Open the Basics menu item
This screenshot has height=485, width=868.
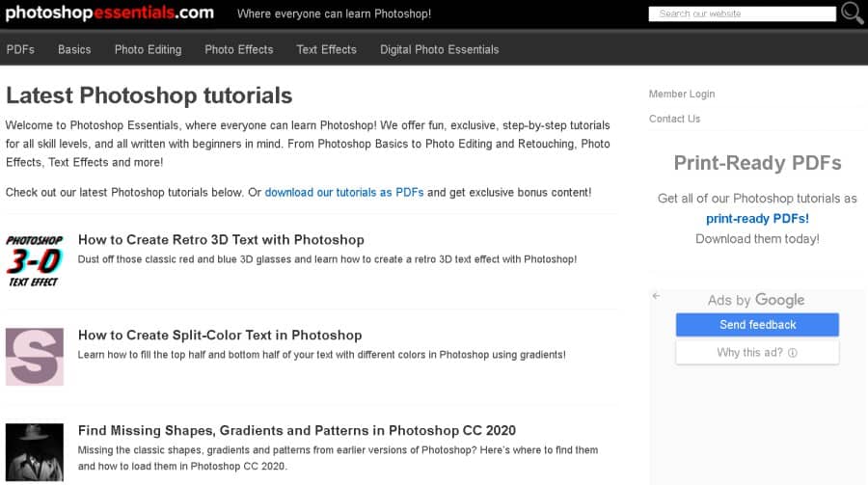pyautogui.click(x=74, y=49)
